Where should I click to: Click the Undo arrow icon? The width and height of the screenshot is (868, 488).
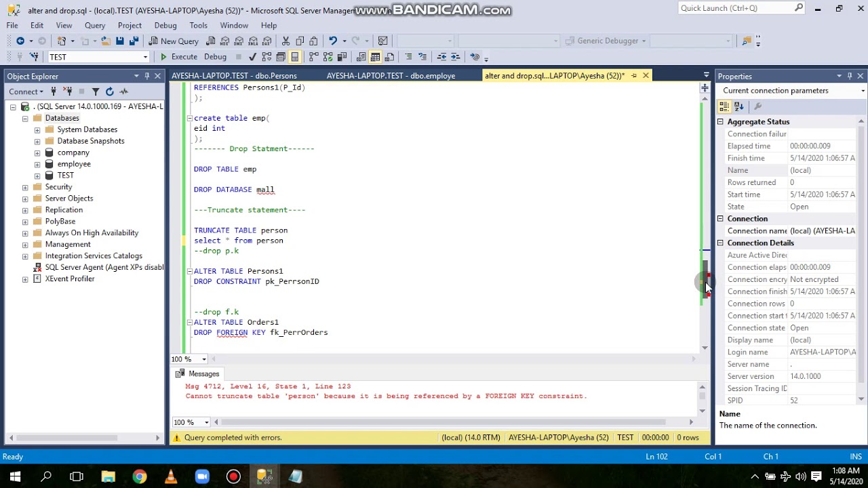(x=332, y=41)
